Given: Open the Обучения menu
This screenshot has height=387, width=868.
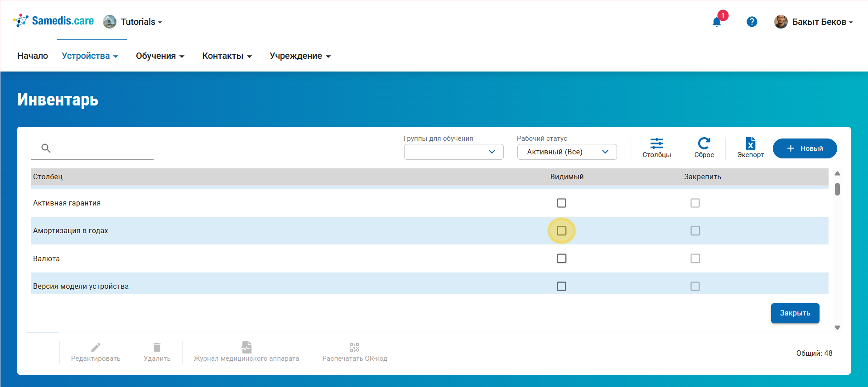Looking at the screenshot, I should [160, 56].
